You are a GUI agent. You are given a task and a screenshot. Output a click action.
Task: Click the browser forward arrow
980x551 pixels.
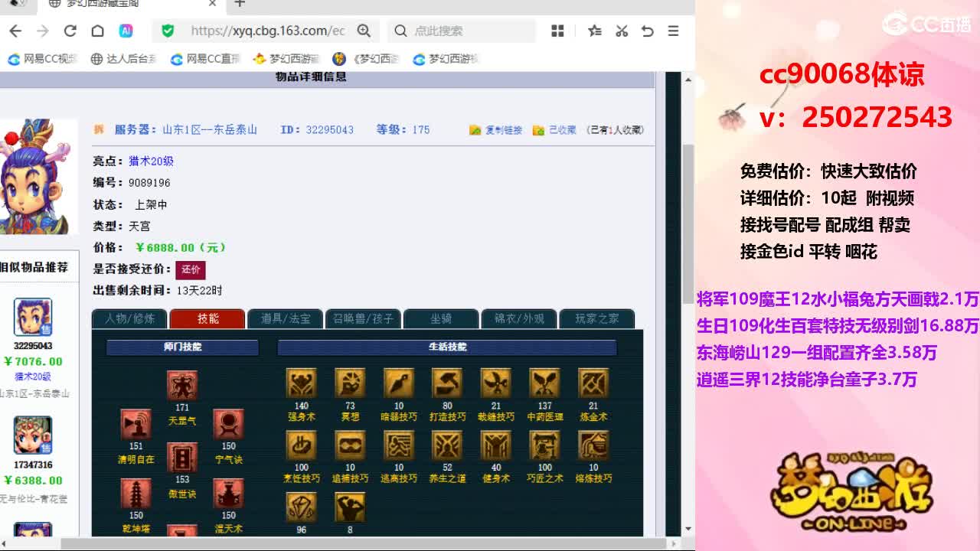point(43,31)
